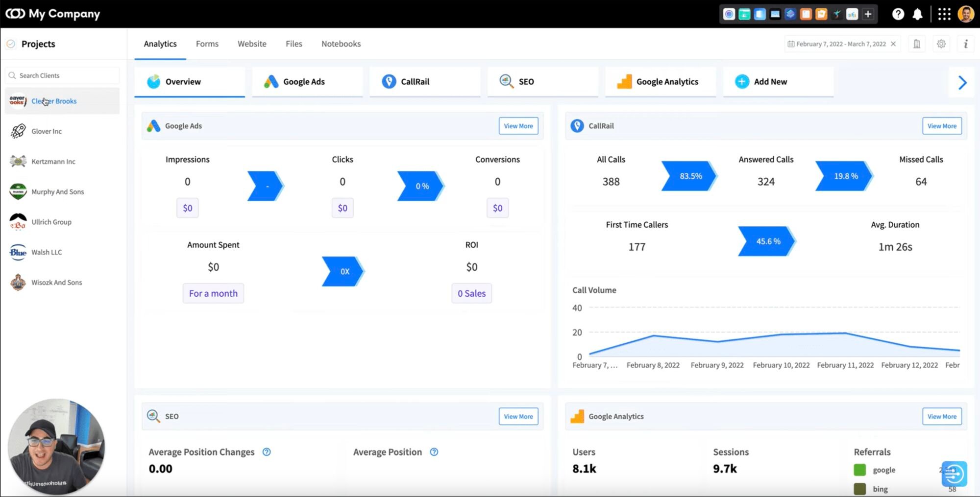Select client Kertzmann Inc
Viewport: 980px width, 497px height.
62,162
